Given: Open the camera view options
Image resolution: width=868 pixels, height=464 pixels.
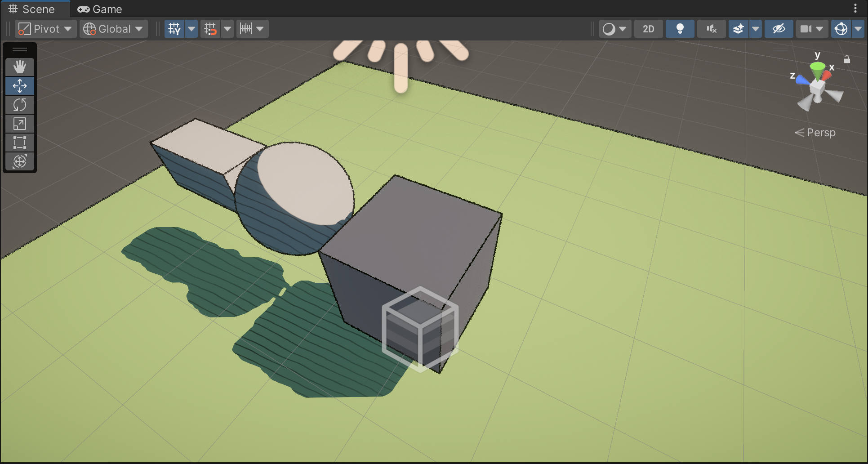Looking at the screenshot, I should tap(812, 29).
